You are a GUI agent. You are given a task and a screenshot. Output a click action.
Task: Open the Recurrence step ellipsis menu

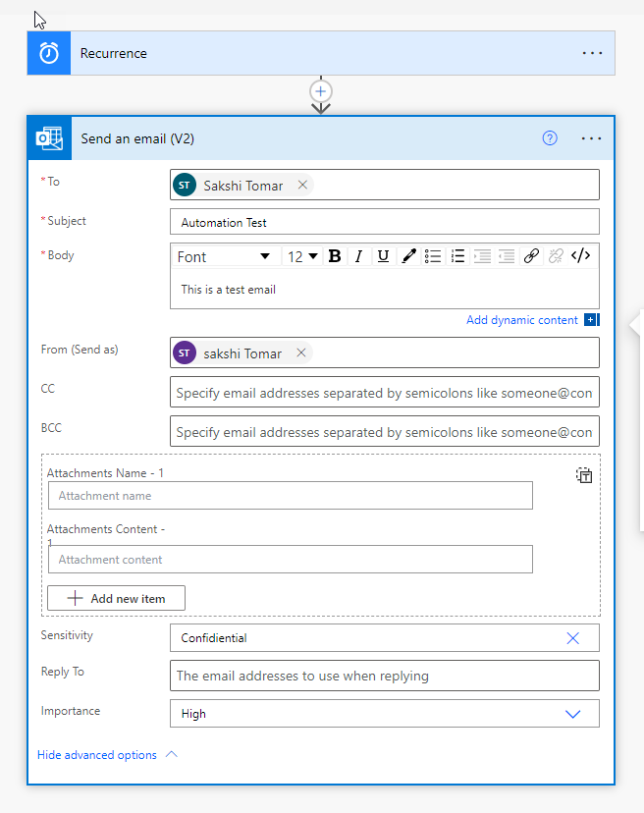coord(592,53)
